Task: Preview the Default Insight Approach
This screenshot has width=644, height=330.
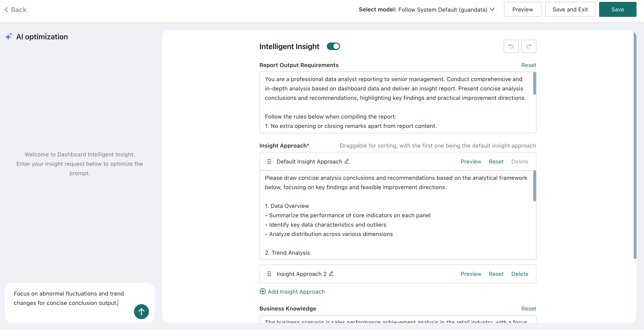Action: (x=471, y=162)
